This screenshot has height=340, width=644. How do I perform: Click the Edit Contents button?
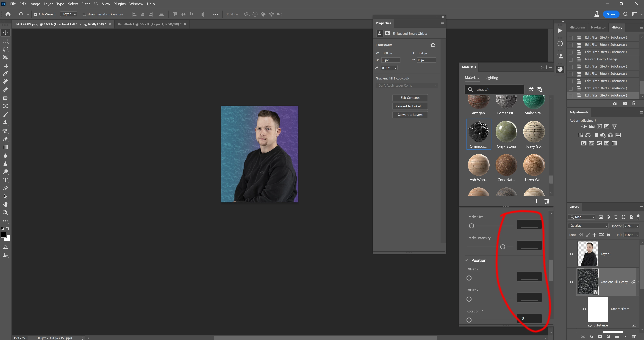(410, 98)
